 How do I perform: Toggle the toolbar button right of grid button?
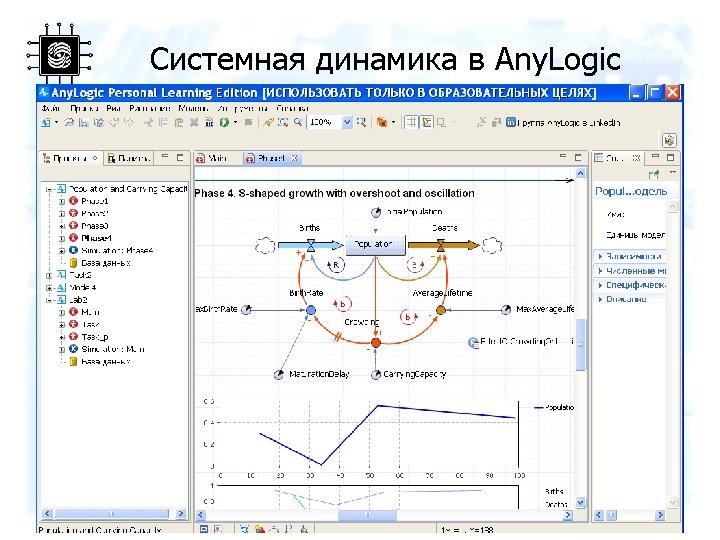(427, 122)
